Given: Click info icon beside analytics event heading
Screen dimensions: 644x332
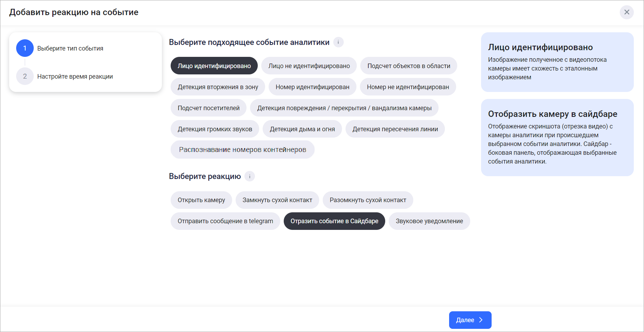Looking at the screenshot, I should coord(338,42).
